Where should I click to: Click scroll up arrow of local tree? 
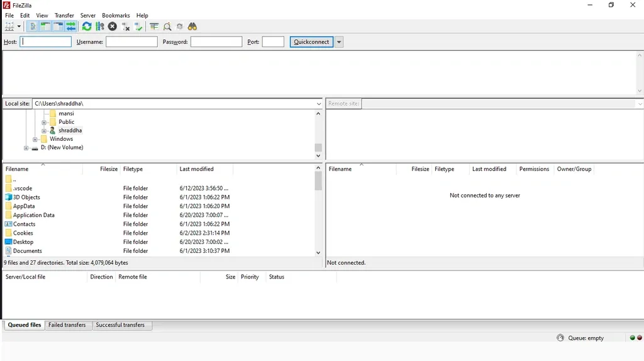pyautogui.click(x=318, y=113)
